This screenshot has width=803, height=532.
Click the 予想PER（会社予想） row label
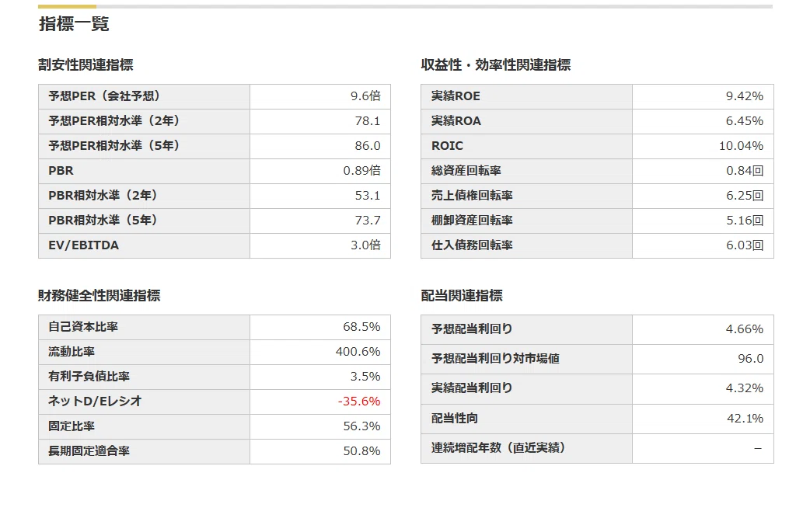[x=104, y=96]
